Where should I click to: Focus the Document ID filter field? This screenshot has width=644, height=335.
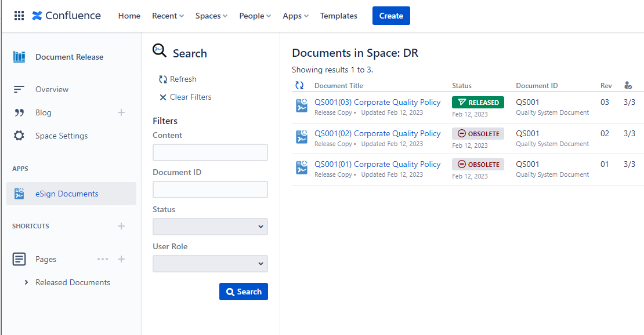click(x=210, y=190)
